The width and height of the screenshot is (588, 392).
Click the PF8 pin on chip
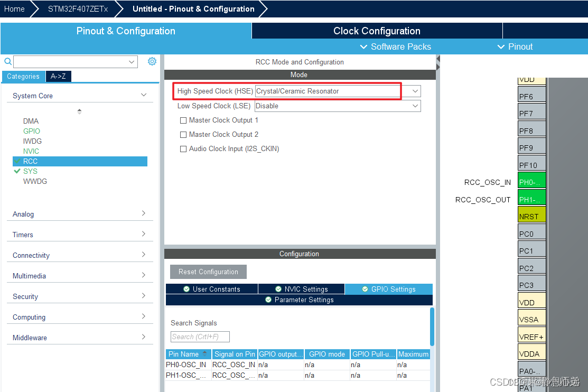(x=532, y=129)
